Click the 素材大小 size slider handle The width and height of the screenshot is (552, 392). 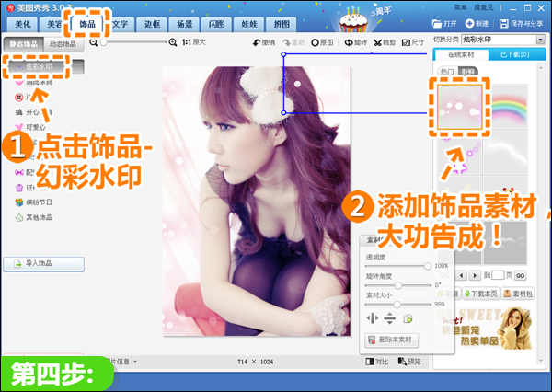click(397, 304)
